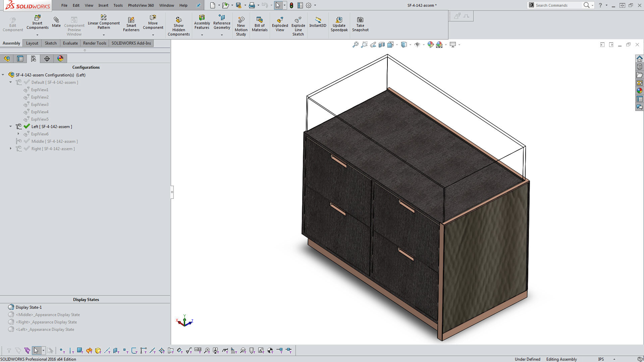
Task: Click Exploded View tool
Action: click(280, 24)
